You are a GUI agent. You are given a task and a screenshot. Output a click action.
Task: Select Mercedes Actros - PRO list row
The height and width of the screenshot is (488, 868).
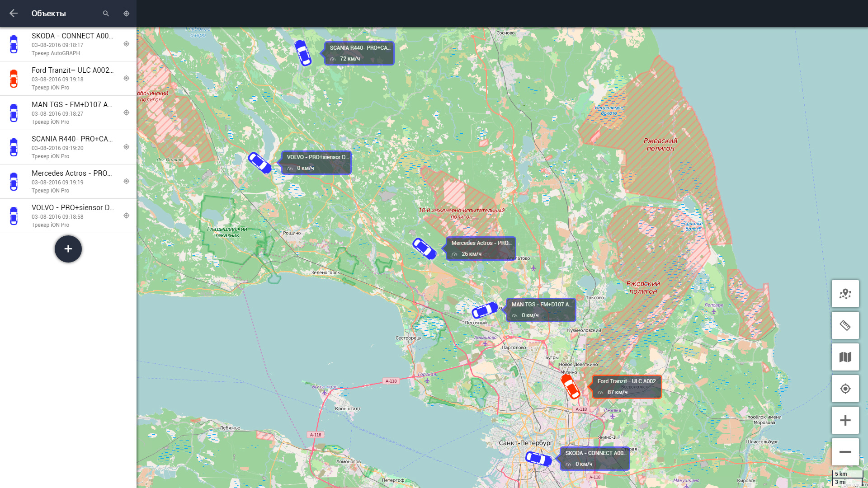(x=68, y=182)
